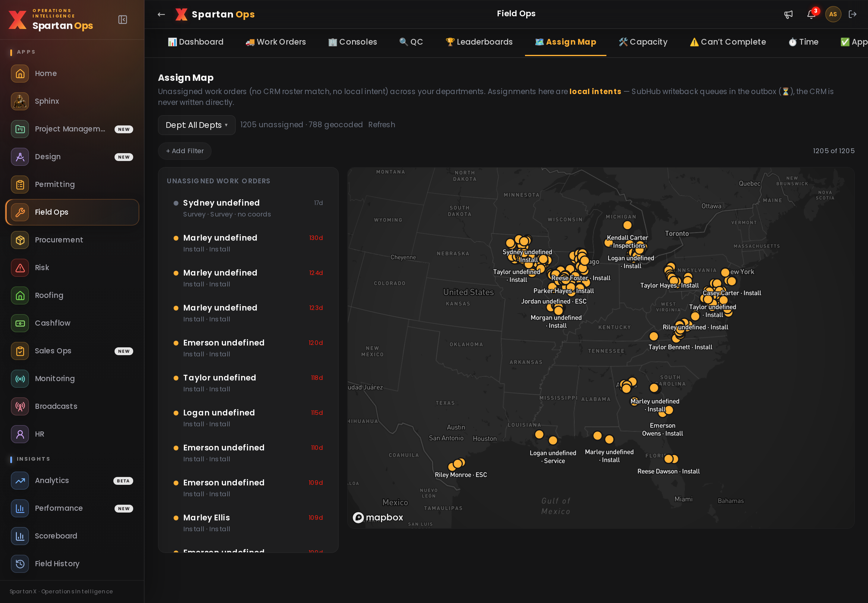Switch to the QC tab
This screenshot has height=603, width=868.
tap(411, 42)
